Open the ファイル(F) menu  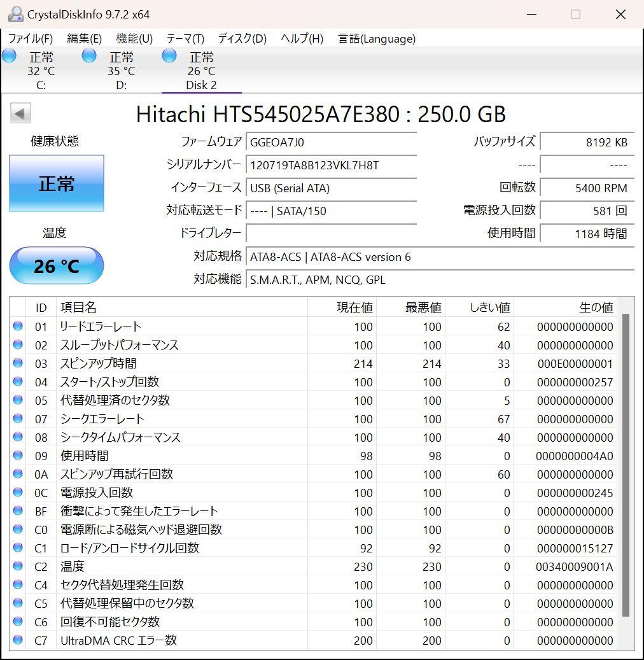[31, 39]
